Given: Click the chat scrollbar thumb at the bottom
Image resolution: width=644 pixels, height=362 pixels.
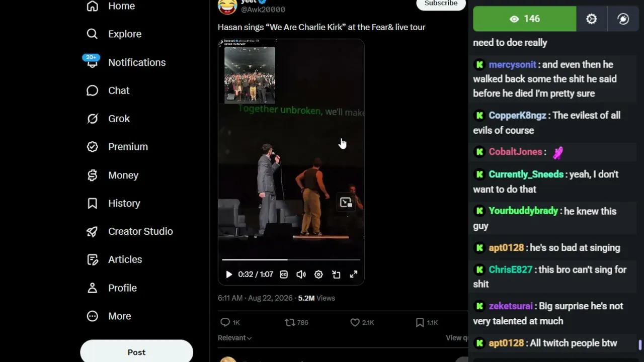Looking at the screenshot, I should (640, 345).
